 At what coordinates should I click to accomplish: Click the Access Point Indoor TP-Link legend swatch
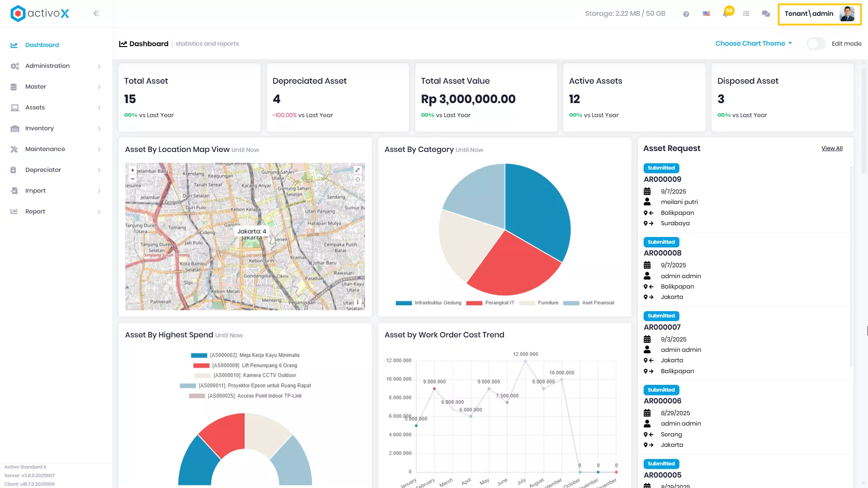pos(197,396)
